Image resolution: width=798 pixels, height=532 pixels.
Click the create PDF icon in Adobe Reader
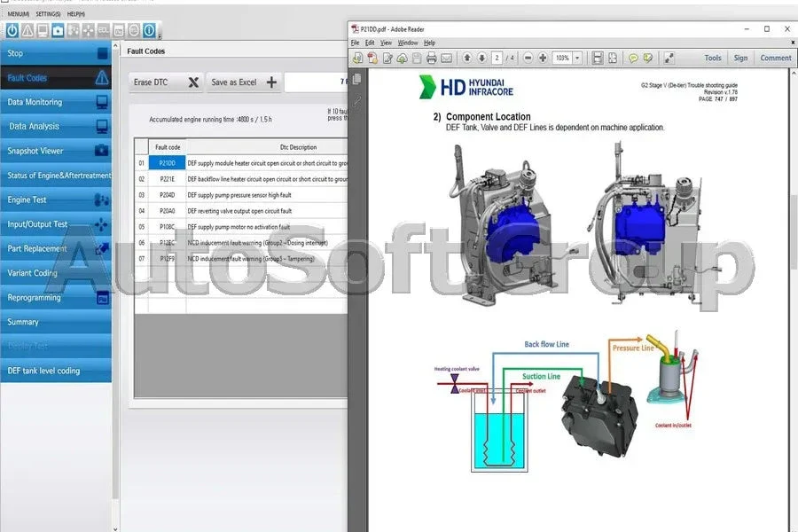372,58
